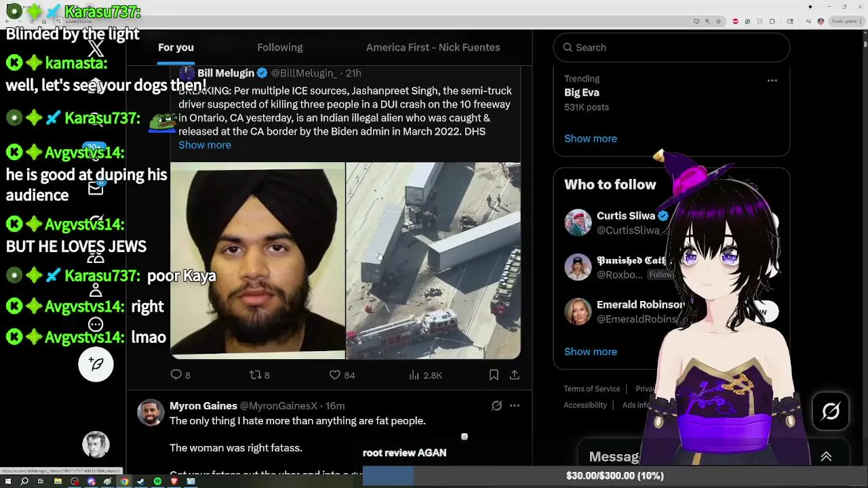Open Messages envelope icon in X sidebar
868x488 pixels.
click(x=96, y=188)
